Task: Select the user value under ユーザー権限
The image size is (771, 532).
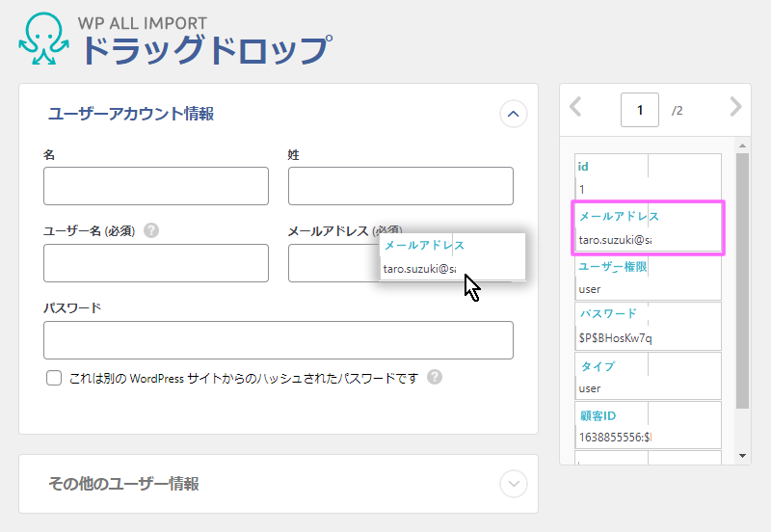Action: (x=590, y=289)
